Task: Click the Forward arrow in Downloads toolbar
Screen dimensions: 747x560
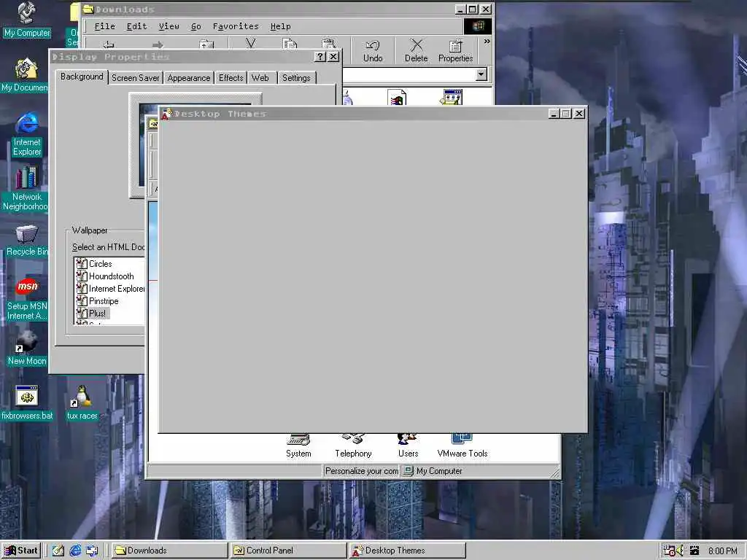Action: click(158, 44)
